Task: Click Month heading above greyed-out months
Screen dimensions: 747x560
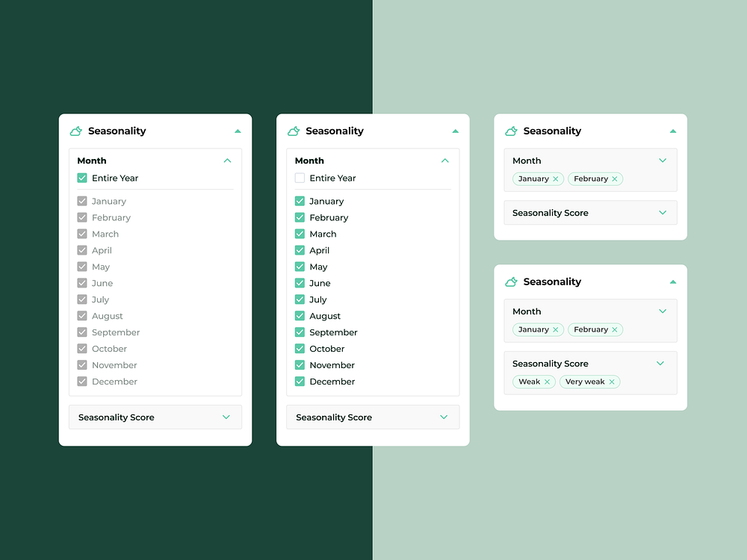Action: tap(92, 161)
